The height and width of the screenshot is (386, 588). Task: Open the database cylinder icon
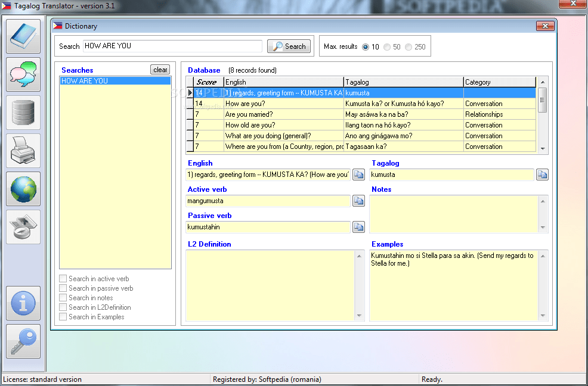coord(23,113)
